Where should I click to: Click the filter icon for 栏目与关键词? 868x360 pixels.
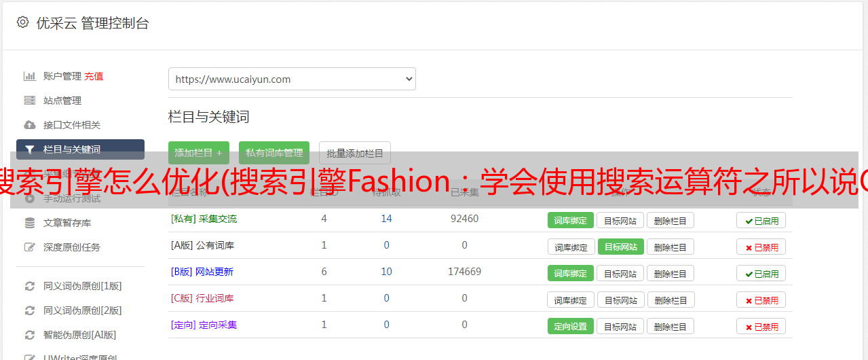pos(30,149)
